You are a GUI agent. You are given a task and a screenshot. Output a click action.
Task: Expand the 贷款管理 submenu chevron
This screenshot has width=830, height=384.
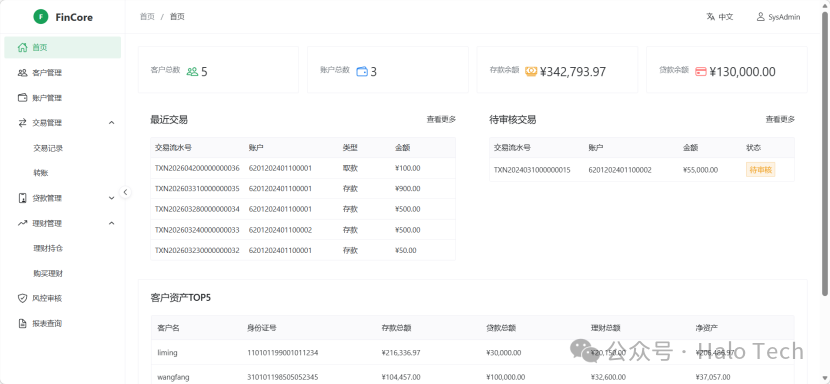pos(111,198)
